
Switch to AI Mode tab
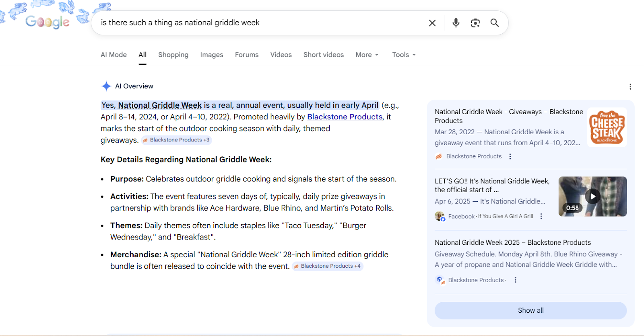(114, 55)
